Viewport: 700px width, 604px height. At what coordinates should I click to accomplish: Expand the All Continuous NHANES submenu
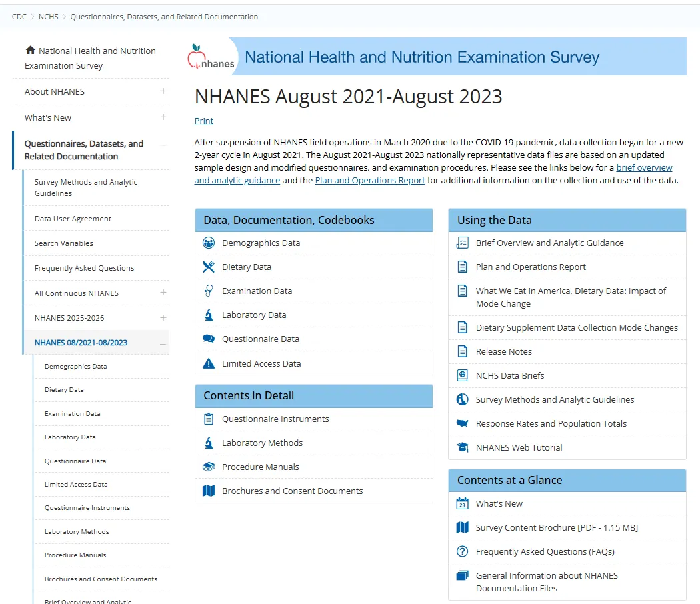(x=163, y=293)
